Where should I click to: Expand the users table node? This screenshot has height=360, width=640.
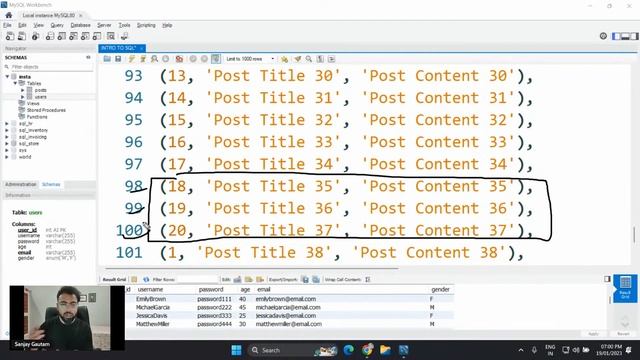[23, 97]
